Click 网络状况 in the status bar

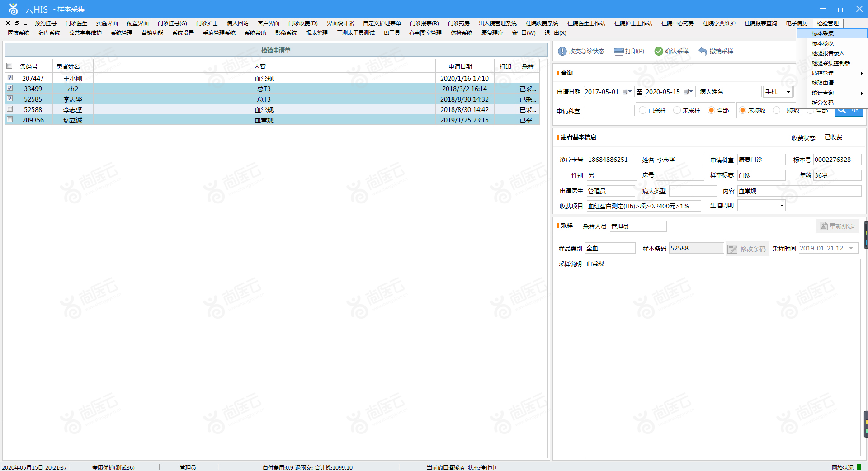tap(843, 467)
